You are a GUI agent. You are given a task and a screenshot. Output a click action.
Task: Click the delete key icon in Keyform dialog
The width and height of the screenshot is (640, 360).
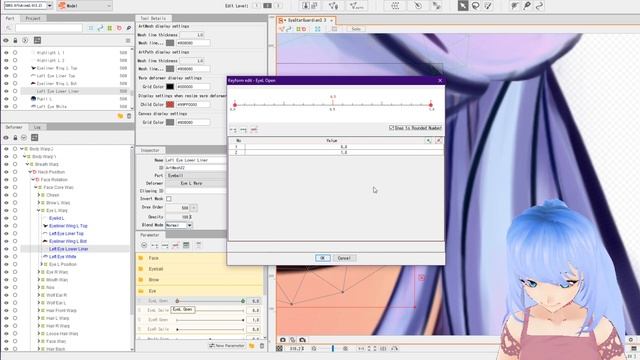(x=254, y=130)
